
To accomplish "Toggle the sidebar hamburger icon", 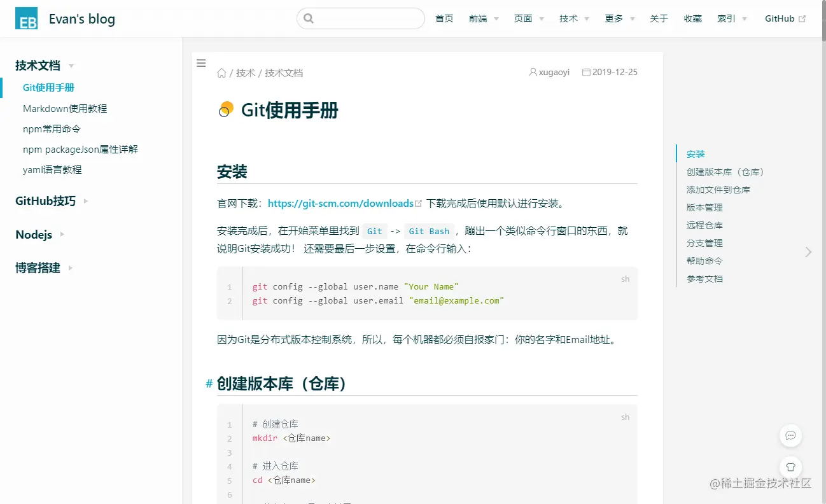I will 201,63.
